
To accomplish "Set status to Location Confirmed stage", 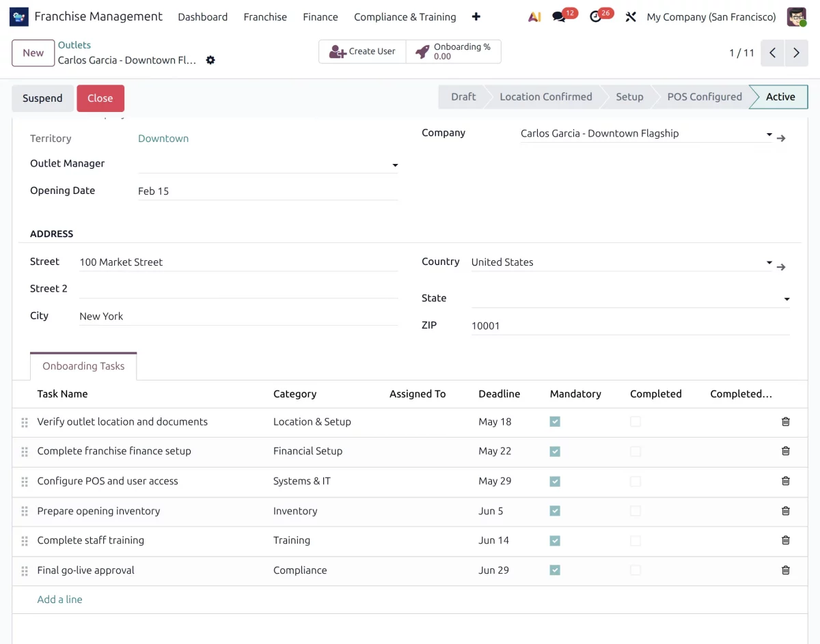I will tap(545, 97).
